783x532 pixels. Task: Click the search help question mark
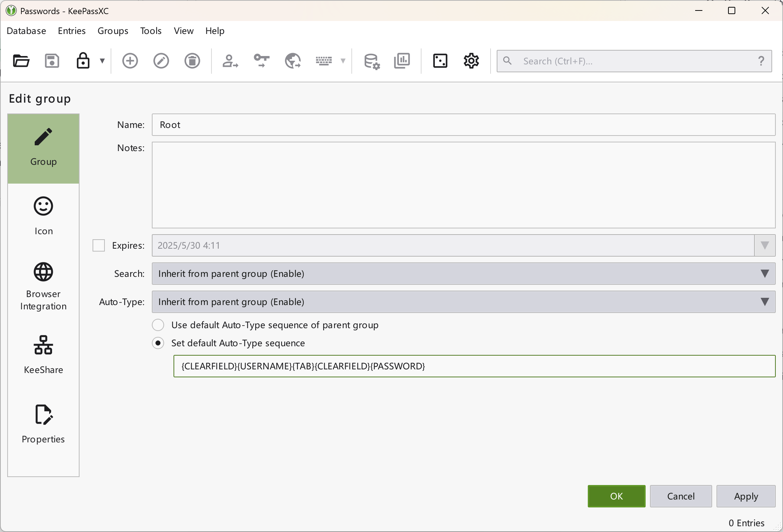[761, 61]
